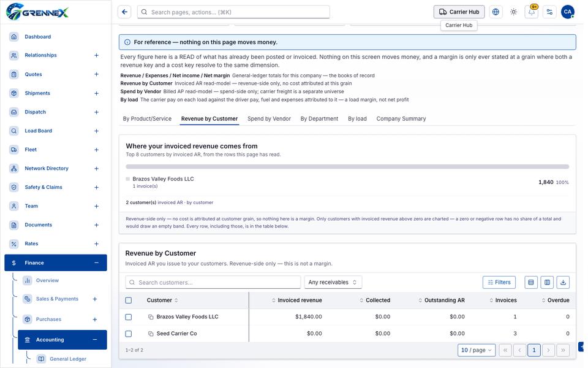Check the Brazos Valley Foods LLC row
588x368 pixels.
[x=129, y=317]
